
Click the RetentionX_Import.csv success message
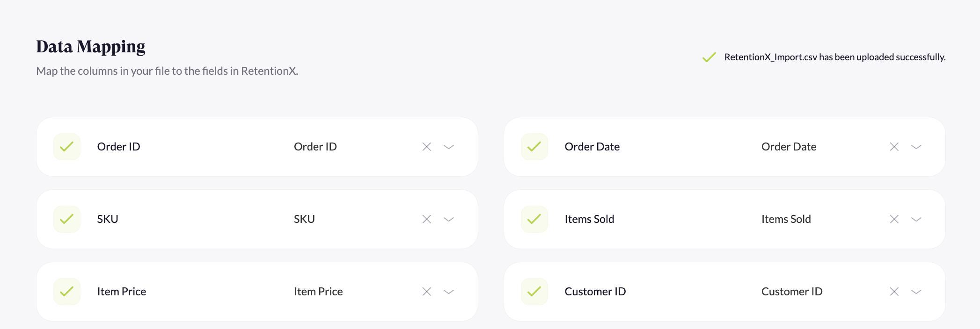tap(834, 57)
